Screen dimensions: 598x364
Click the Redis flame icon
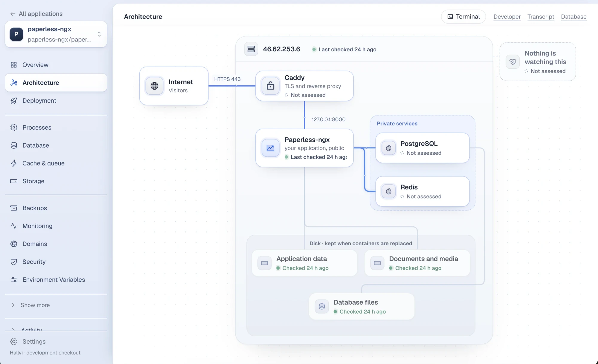click(x=388, y=191)
